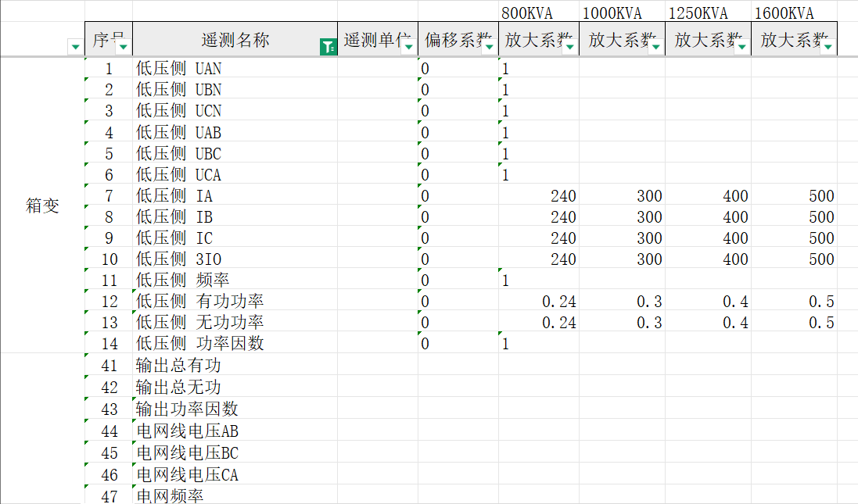Click the 1600KVA label cell
Viewport: 858px width, 504px height.
794,12
